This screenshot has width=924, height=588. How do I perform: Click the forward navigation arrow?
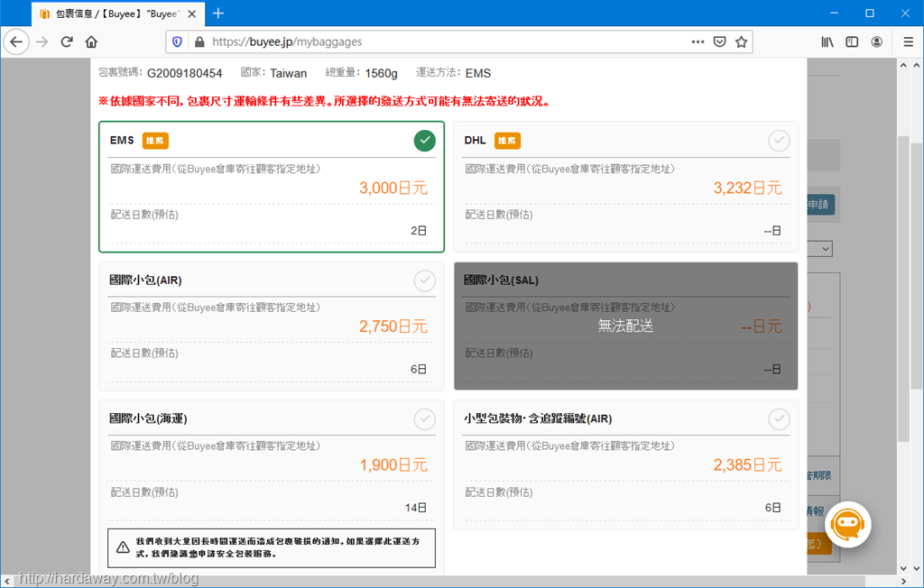point(42,41)
